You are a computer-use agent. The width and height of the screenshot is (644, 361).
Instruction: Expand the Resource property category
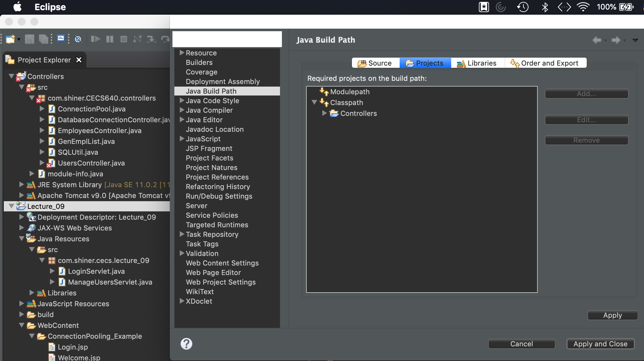(x=182, y=53)
